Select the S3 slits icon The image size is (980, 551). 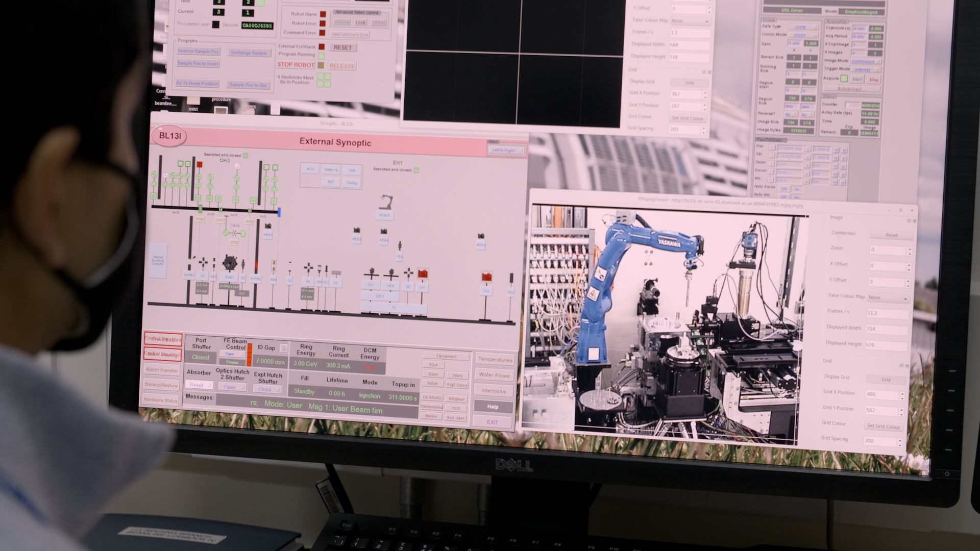pos(203,262)
